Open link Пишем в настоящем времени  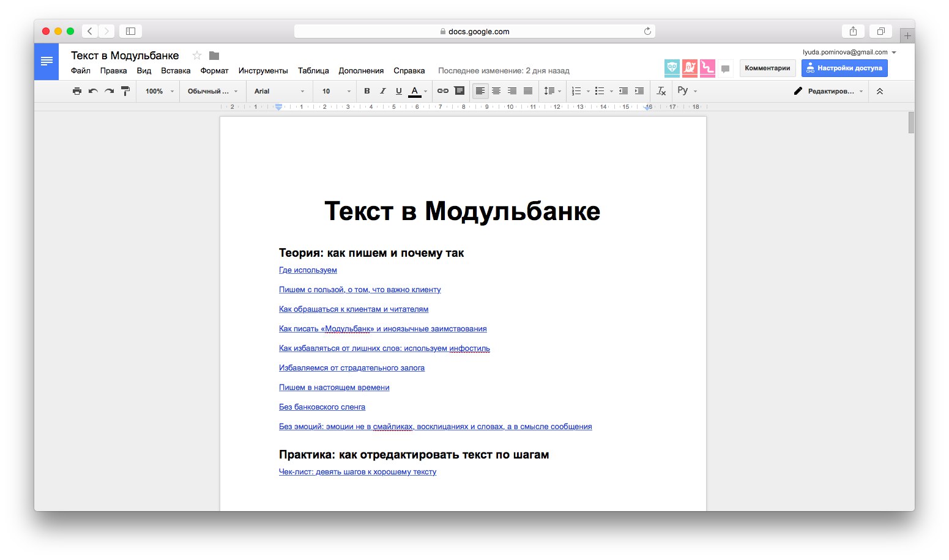(334, 387)
